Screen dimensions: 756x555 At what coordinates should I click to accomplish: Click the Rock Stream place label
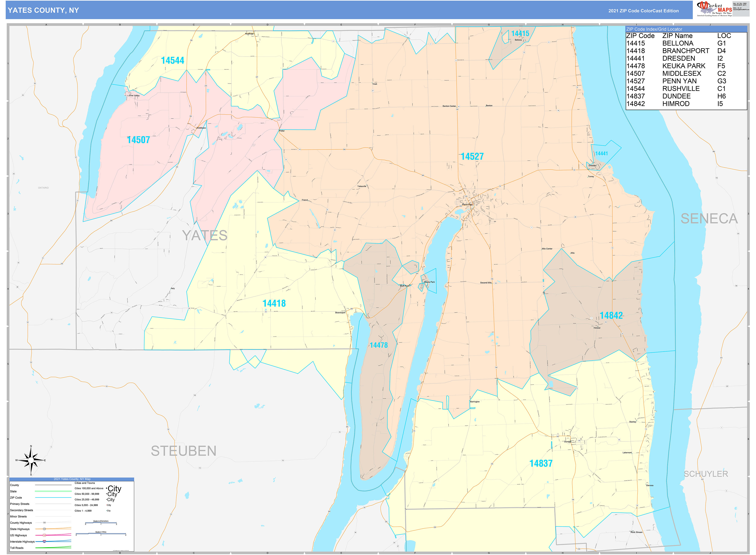(636, 532)
